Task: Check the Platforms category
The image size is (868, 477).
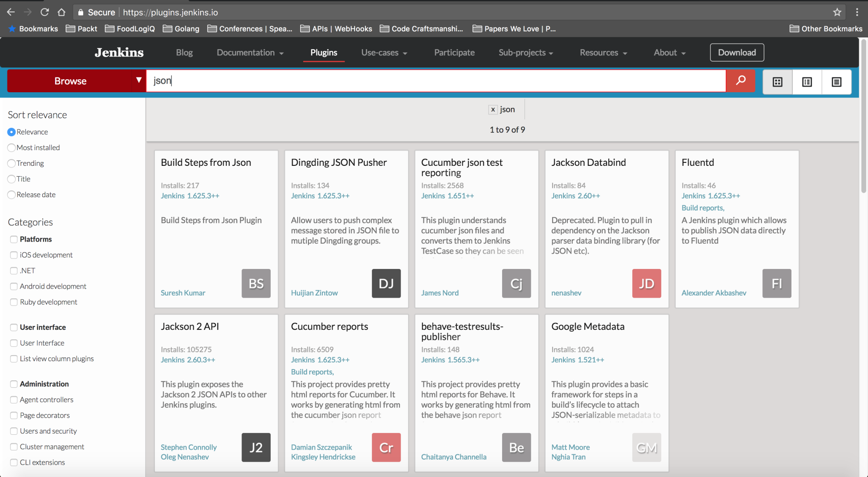Action: click(x=14, y=239)
